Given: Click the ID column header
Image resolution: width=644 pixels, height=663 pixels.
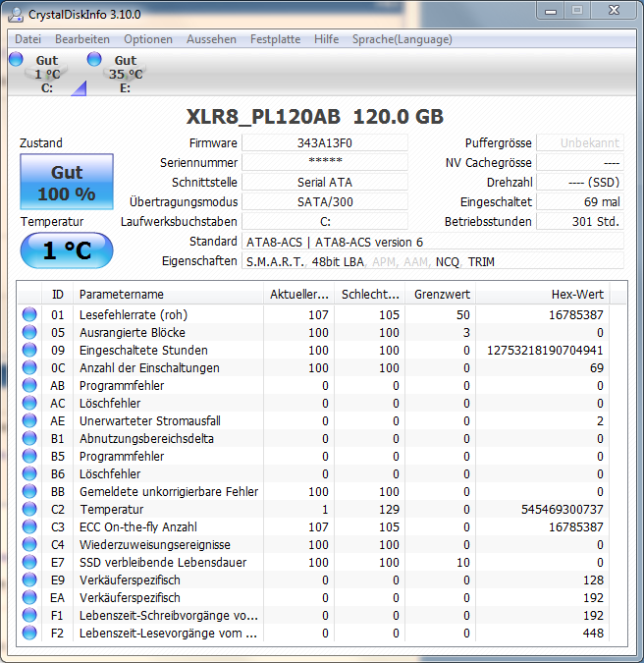Looking at the screenshot, I should (58, 295).
